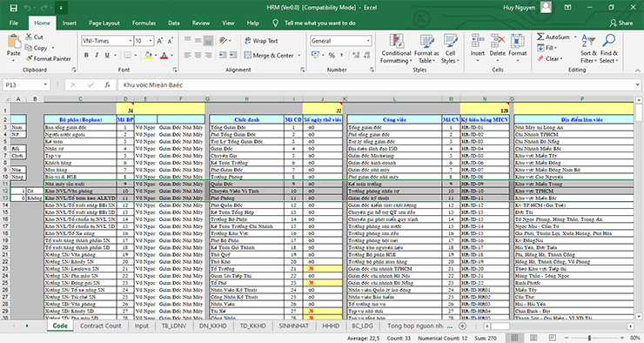Screen dimensions: 644x343
Task: Center text horizontally
Action: pyautogui.click(x=198, y=55)
